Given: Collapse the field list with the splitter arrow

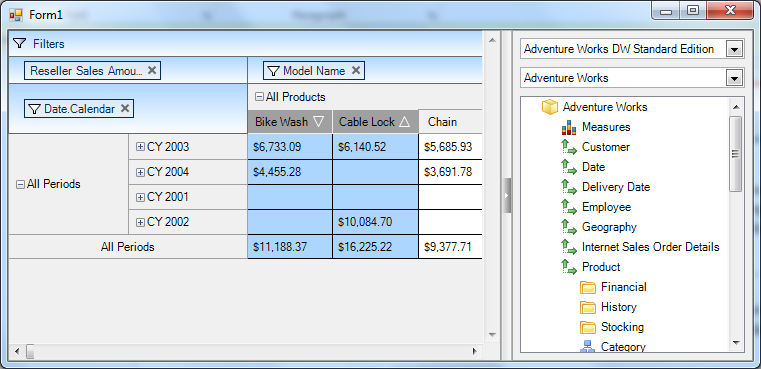Looking at the screenshot, I should click(x=506, y=196).
